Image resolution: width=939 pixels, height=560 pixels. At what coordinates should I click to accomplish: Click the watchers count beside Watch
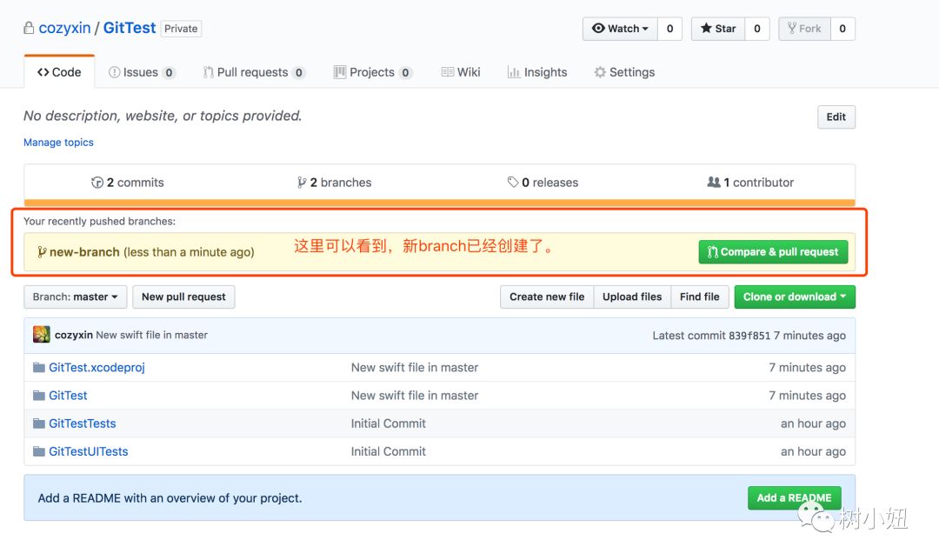point(669,28)
